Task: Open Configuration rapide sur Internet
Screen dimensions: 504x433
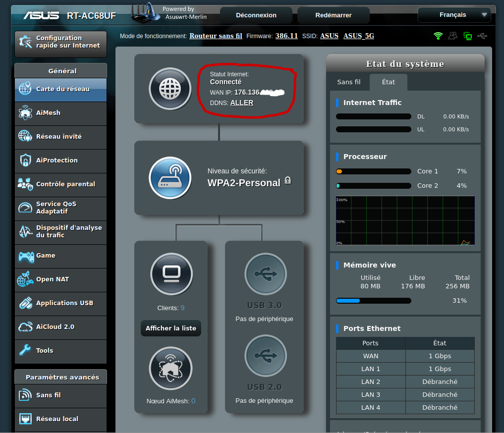Action: tap(61, 44)
